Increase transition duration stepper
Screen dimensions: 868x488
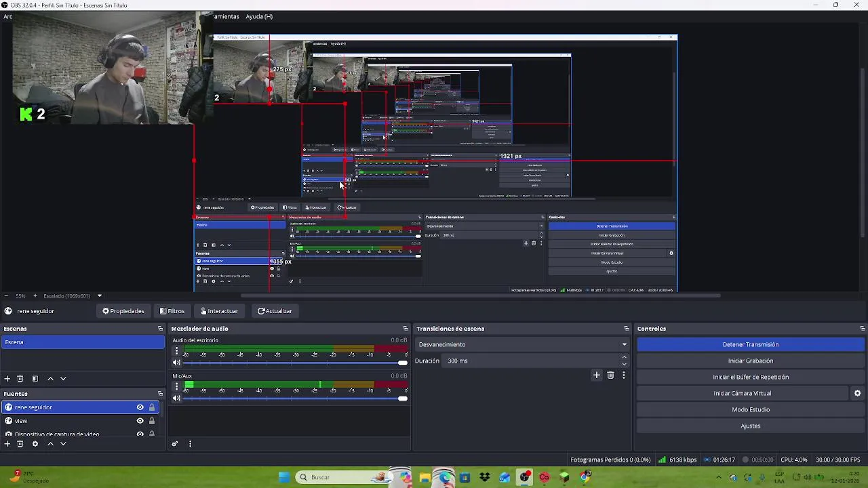click(625, 357)
